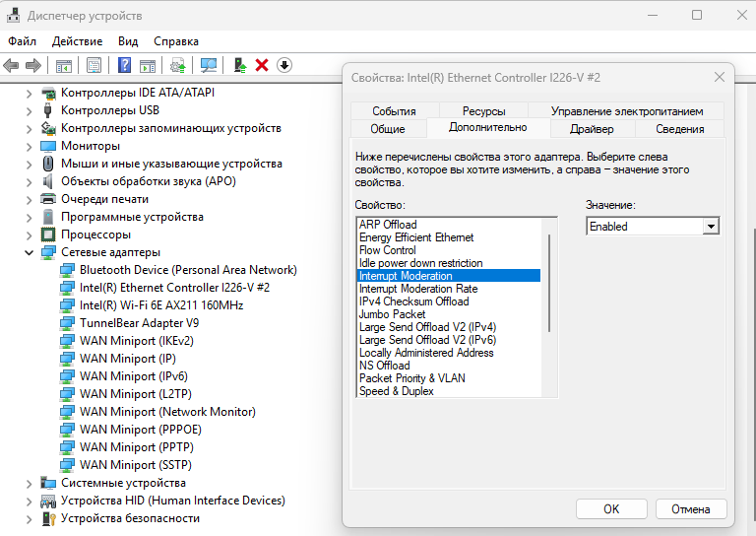This screenshot has height=536, width=756.
Task: Expand the Процессоры node
Action: (29, 235)
